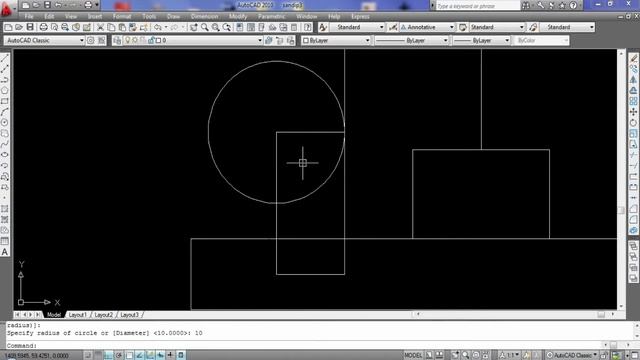640x360 pixels.
Task: Click Workspace Settings gear icon
Action: coord(91,40)
